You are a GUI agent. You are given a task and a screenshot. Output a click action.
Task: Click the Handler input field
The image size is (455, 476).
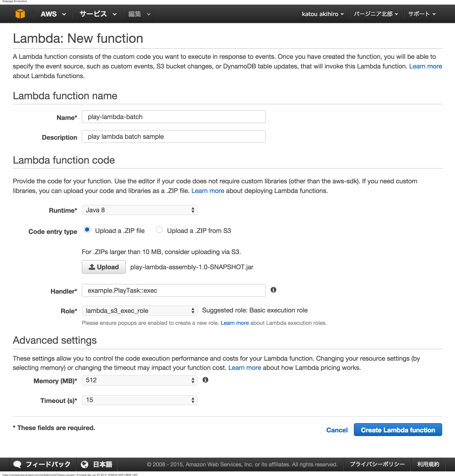click(x=173, y=291)
